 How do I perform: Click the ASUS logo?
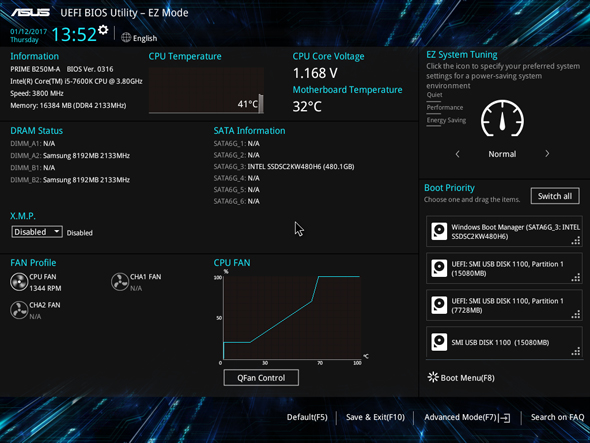tap(30, 12)
